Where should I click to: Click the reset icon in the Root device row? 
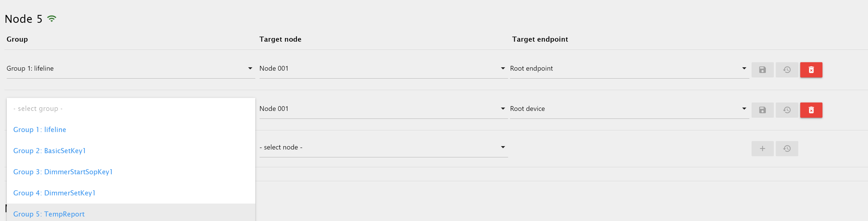[787, 110]
